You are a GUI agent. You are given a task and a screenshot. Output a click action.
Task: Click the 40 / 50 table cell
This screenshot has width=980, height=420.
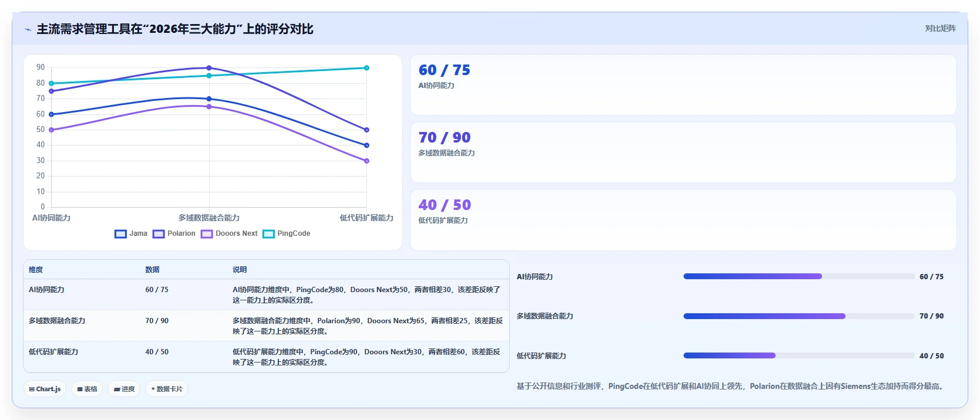point(157,352)
